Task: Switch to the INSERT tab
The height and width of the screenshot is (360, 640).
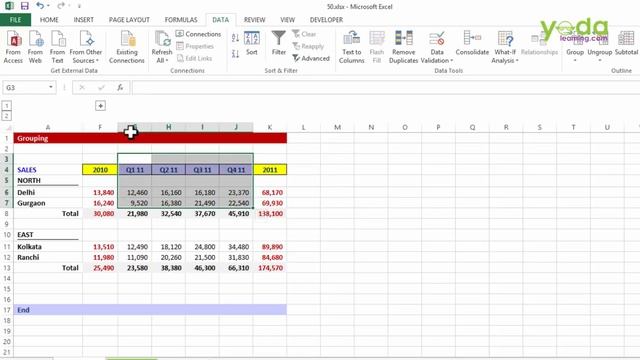Action: 84,20
